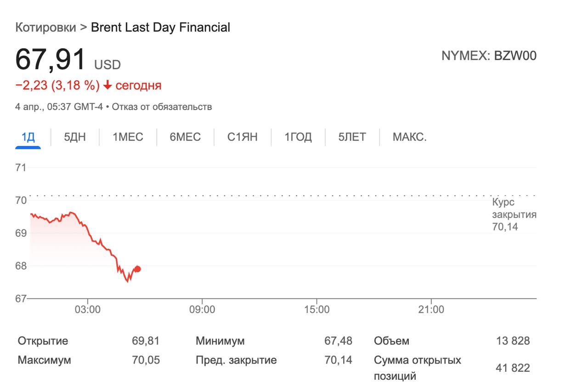Click the NYMEX: BZW00 ticker label
The width and height of the screenshot is (588, 387).
pos(489,56)
